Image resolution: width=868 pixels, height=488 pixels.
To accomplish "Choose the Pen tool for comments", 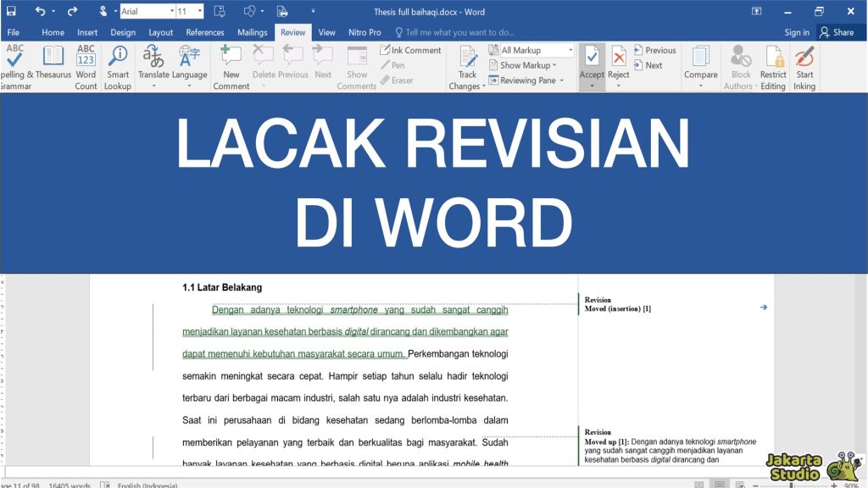I will point(392,65).
